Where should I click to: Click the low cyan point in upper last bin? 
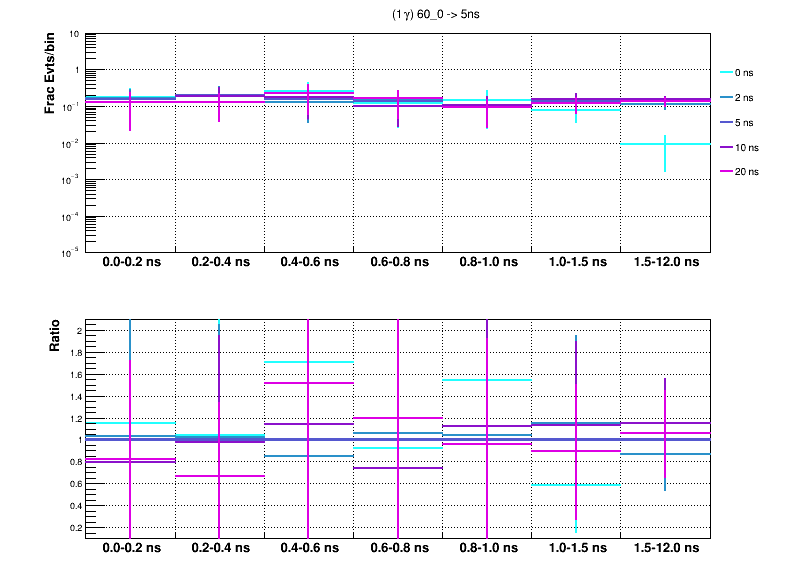point(665,144)
